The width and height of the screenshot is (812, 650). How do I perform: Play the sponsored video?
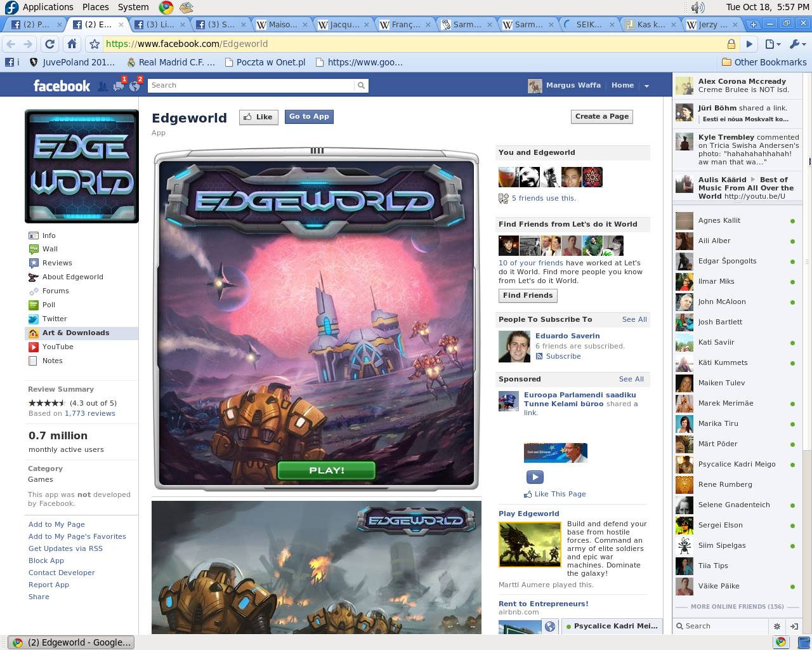pyautogui.click(x=535, y=477)
